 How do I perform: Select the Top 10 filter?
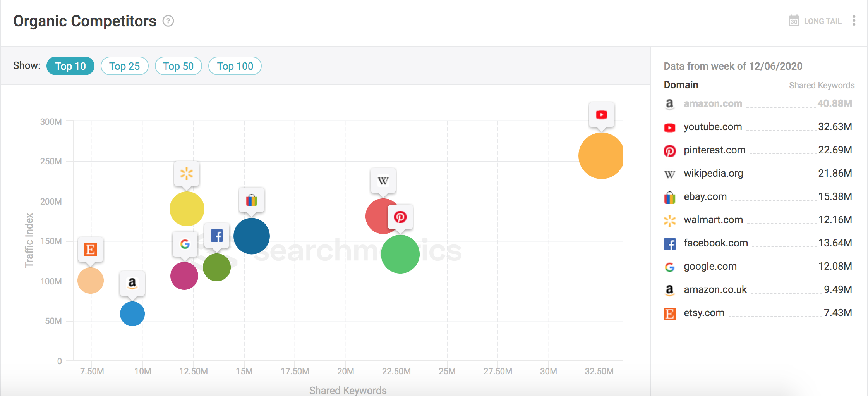[x=70, y=66]
